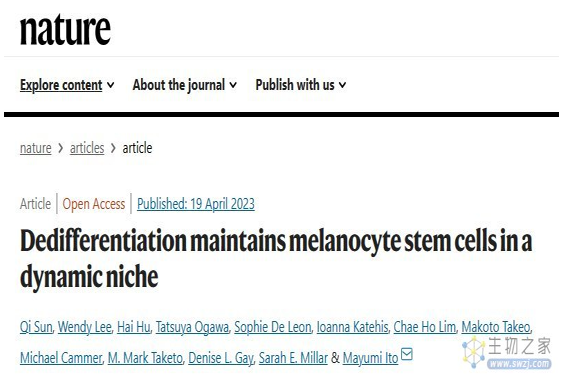Click on author Tatsuya Ogawa
The width and height of the screenshot is (567, 377).
click(x=192, y=327)
